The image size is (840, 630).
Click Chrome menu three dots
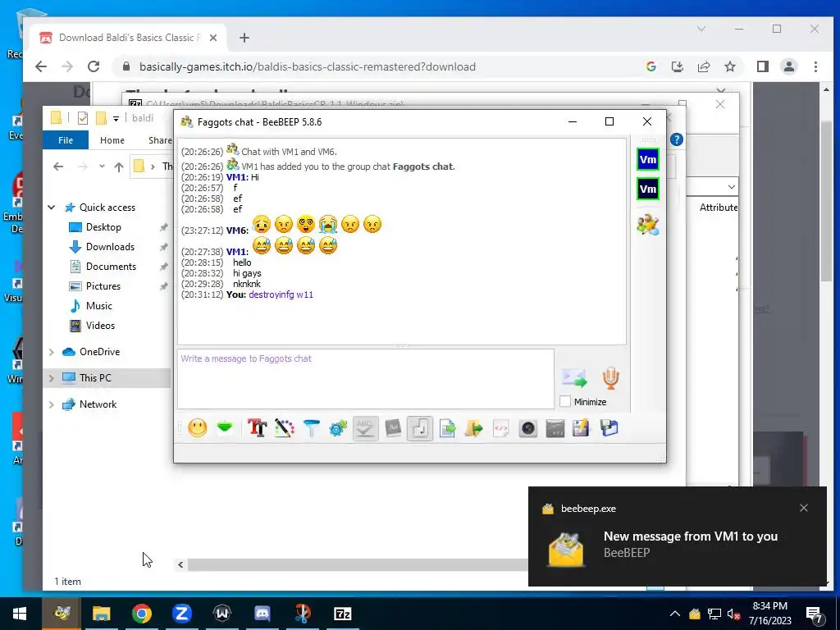[815, 66]
